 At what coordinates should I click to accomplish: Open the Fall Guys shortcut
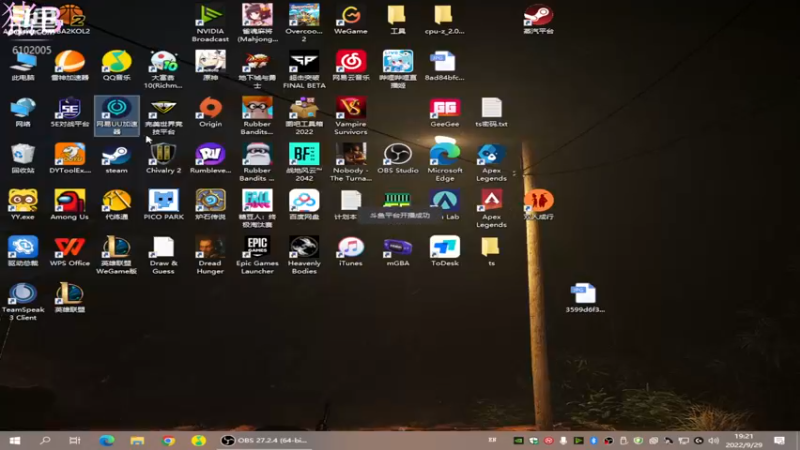(x=257, y=209)
